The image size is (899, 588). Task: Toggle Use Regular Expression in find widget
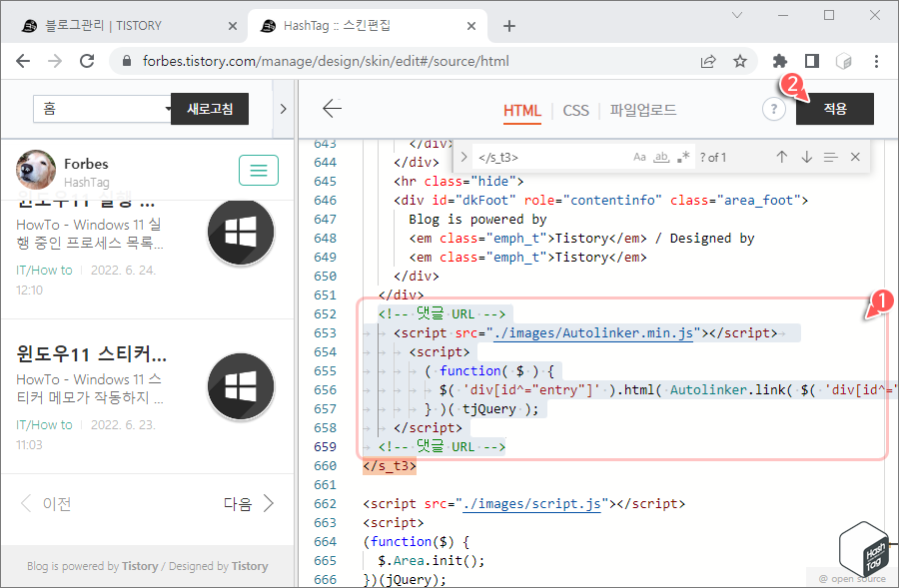(x=683, y=157)
